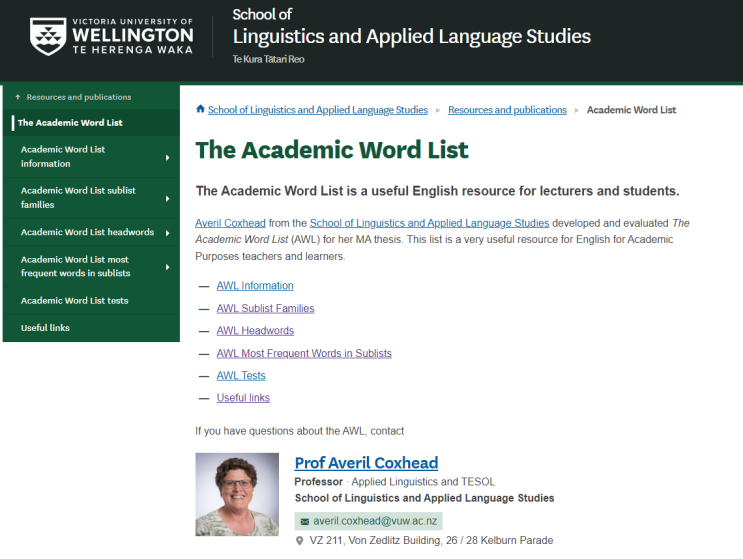Screen dimensions: 743x559
Task: Expand most frequent words in sublists arrow
Action: tap(167, 267)
